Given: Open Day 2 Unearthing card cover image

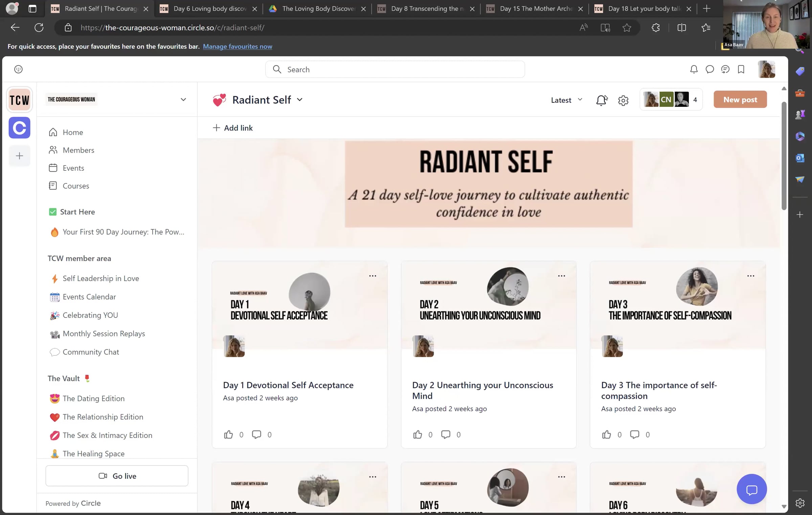Looking at the screenshot, I should tap(489, 305).
